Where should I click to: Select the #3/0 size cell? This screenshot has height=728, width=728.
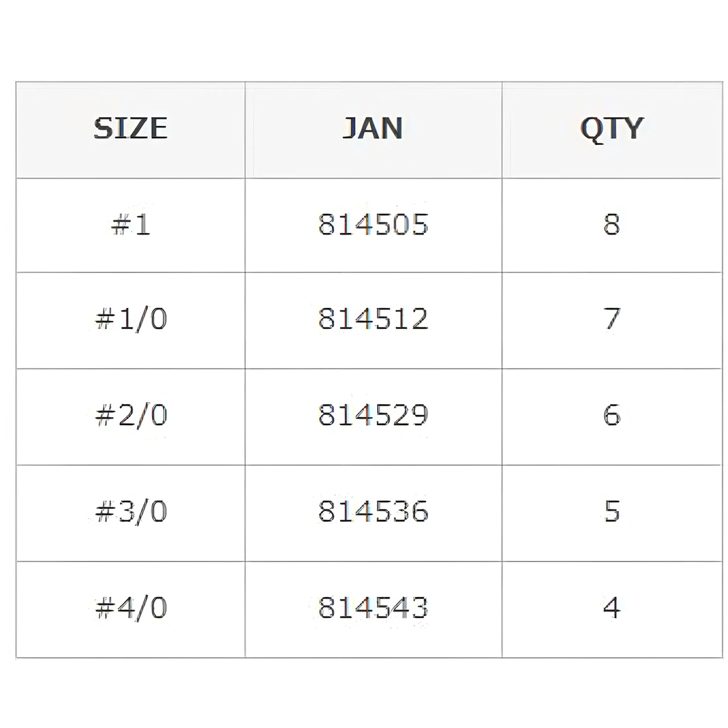coord(131,512)
